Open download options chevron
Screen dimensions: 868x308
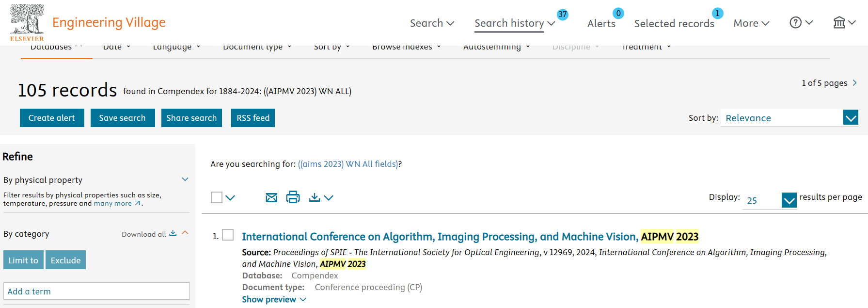point(329,197)
